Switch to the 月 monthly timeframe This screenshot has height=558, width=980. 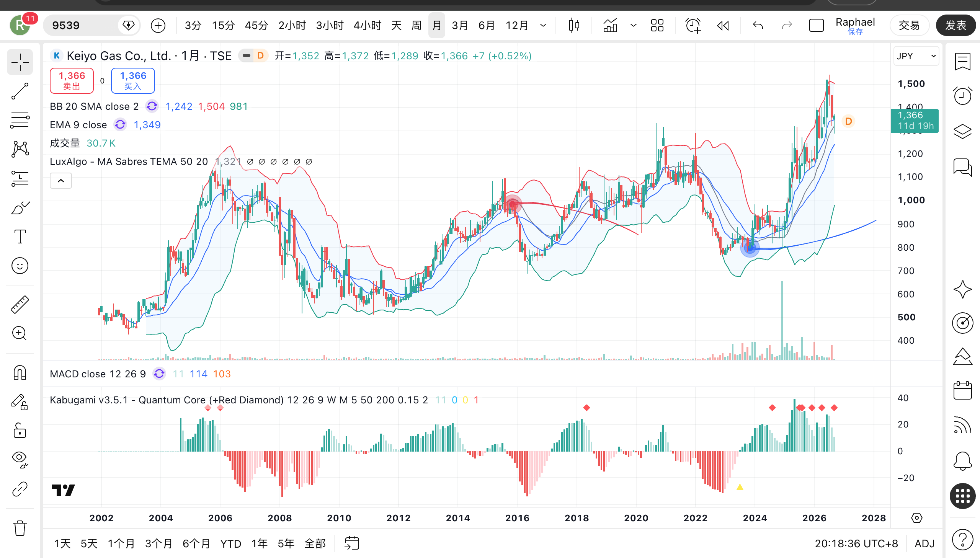[x=436, y=26]
